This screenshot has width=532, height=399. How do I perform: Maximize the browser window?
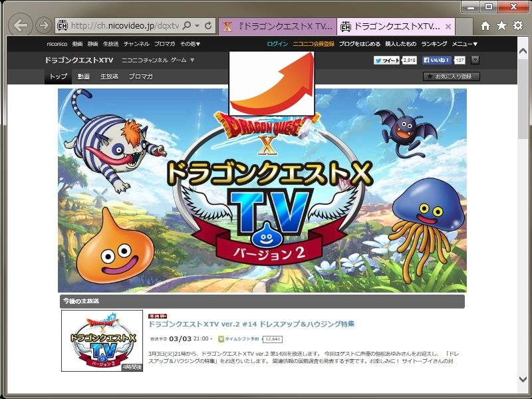point(489,7)
